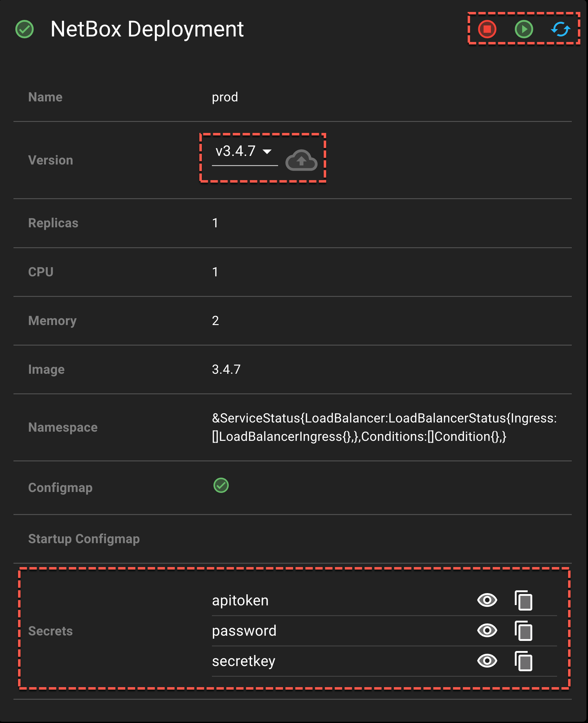Viewport: 588px width, 723px height.
Task: Click the secretkey secret label
Action: (x=243, y=661)
